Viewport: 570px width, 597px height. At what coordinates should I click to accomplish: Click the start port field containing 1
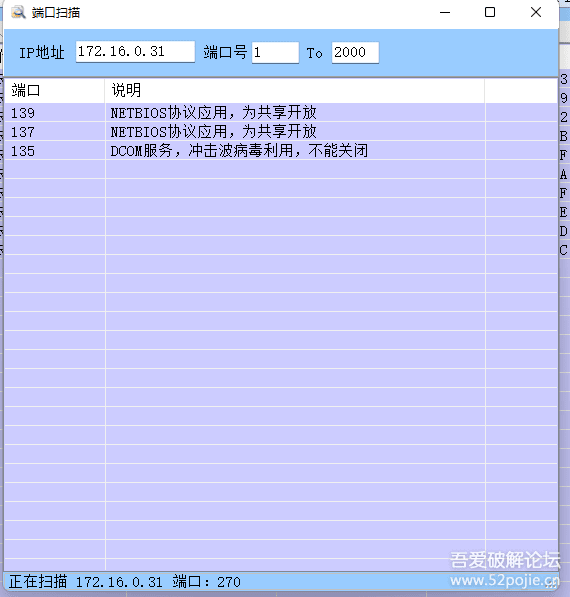click(275, 53)
